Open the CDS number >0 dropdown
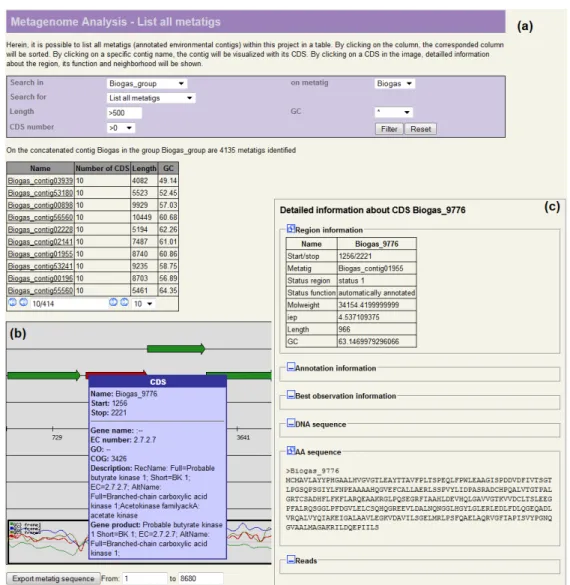Viewport: 570px width, 585px height. tap(120, 128)
